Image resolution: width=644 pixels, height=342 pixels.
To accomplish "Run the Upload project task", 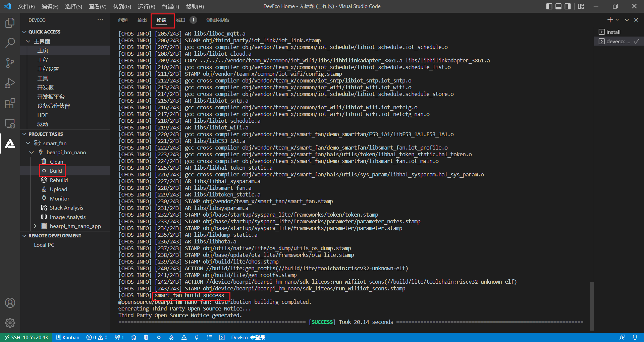I will coord(58,189).
